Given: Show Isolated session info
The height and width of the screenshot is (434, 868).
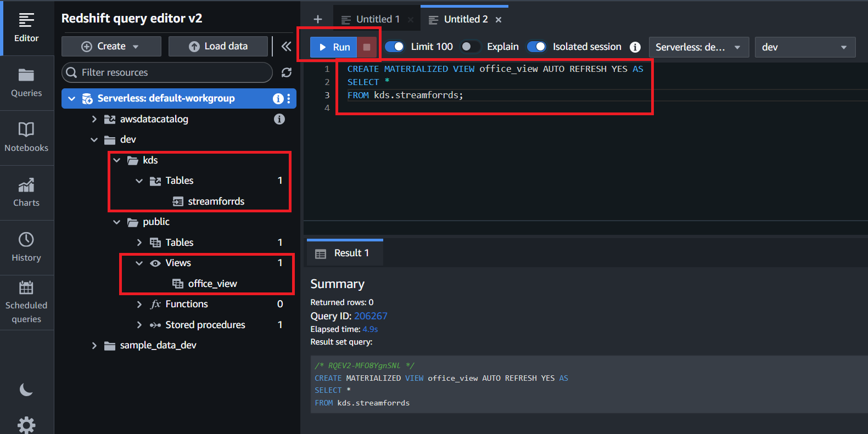Looking at the screenshot, I should pyautogui.click(x=635, y=47).
